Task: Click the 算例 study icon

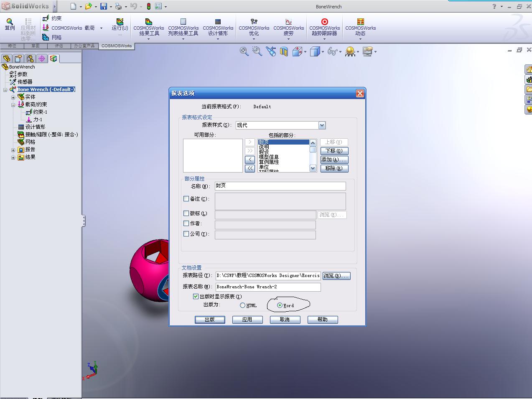Action: (10, 21)
